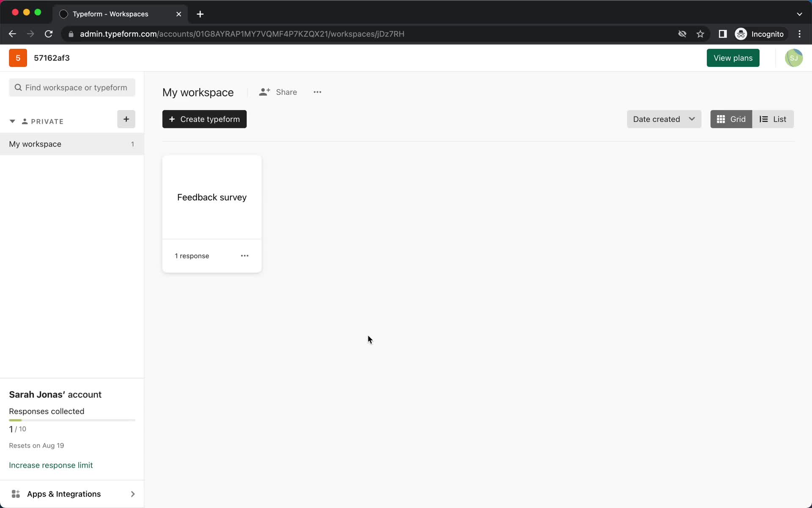The image size is (812, 508).
Task: Click Increase response limit link
Action: pos(51,465)
